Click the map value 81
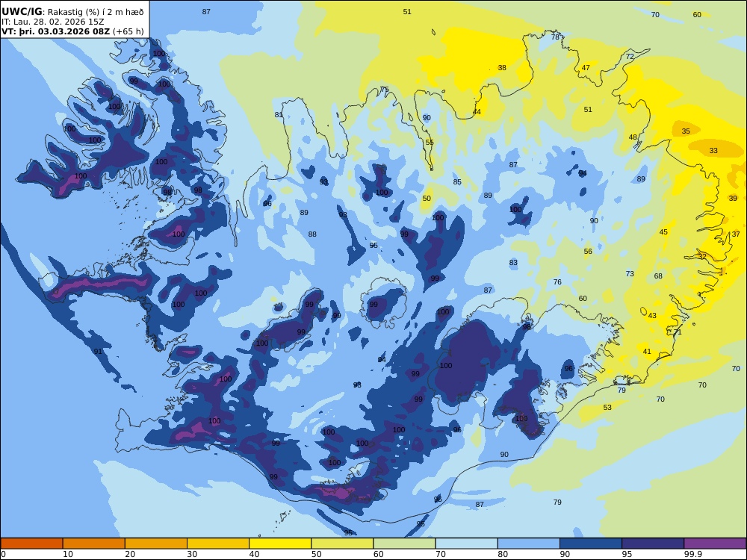The width and height of the screenshot is (747, 560). pyautogui.click(x=279, y=114)
